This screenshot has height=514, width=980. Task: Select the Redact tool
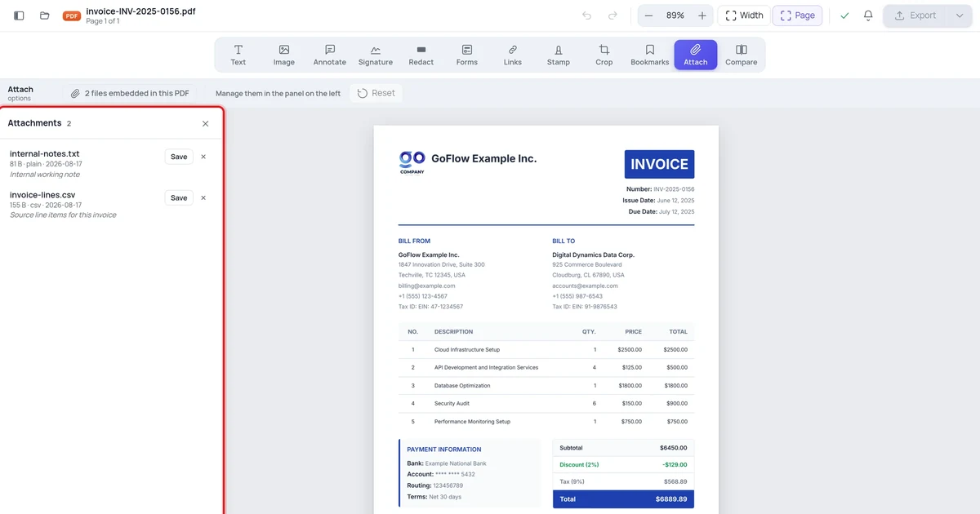pyautogui.click(x=421, y=55)
